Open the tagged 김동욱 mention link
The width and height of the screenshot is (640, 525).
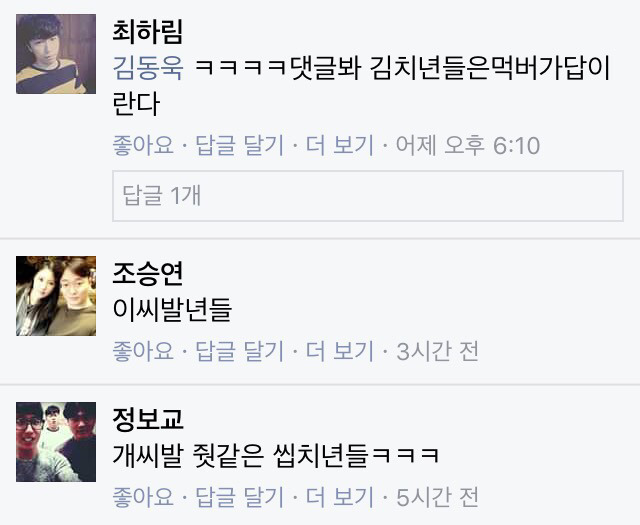coord(148,67)
